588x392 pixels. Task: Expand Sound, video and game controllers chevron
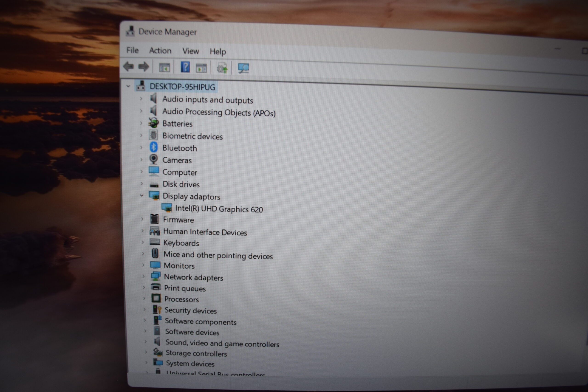pos(145,341)
